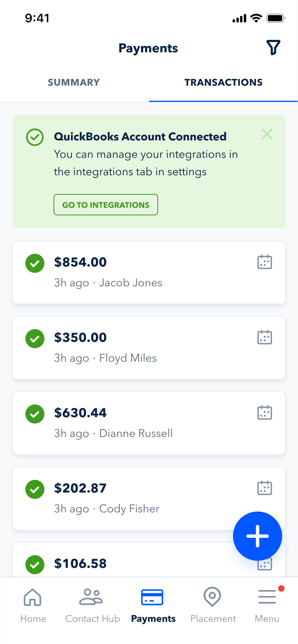Open calendar icon on $630.44 payment
298x644 pixels.
(265, 412)
